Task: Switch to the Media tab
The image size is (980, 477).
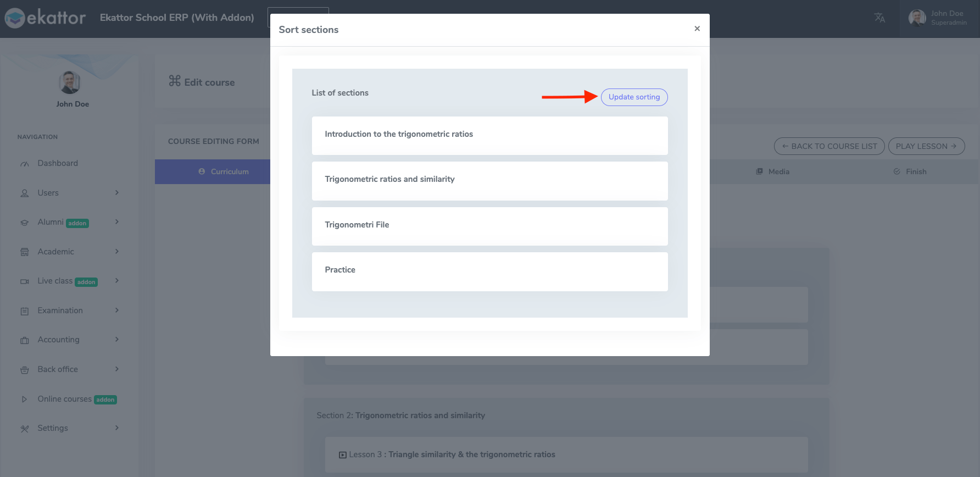Action: point(773,171)
